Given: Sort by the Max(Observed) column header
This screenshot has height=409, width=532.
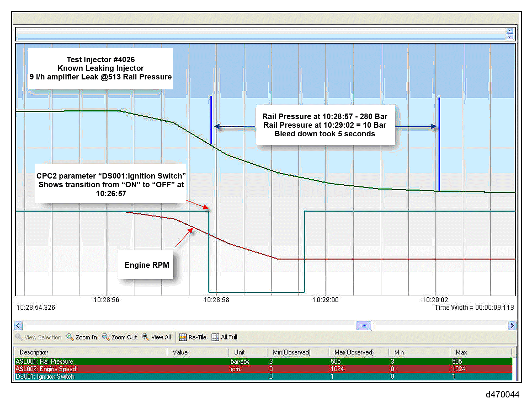Looking at the screenshot, I should coord(354,352).
